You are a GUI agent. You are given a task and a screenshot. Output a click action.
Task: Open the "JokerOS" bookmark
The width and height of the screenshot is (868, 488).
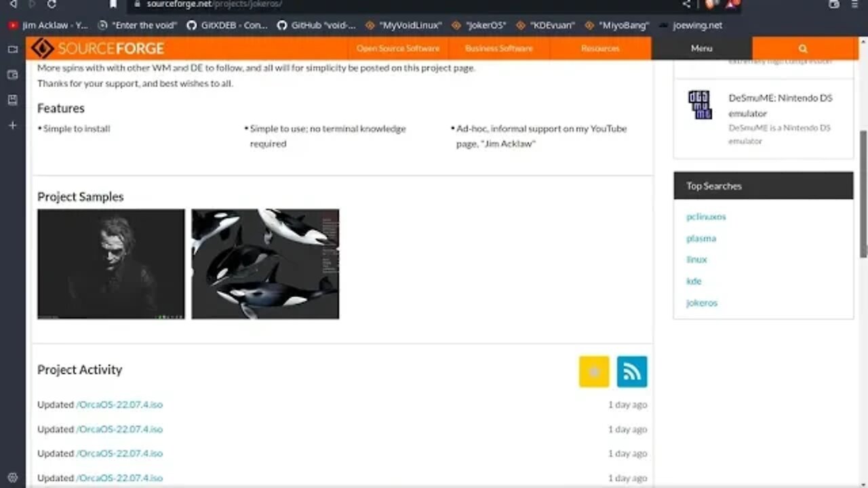pyautogui.click(x=479, y=25)
